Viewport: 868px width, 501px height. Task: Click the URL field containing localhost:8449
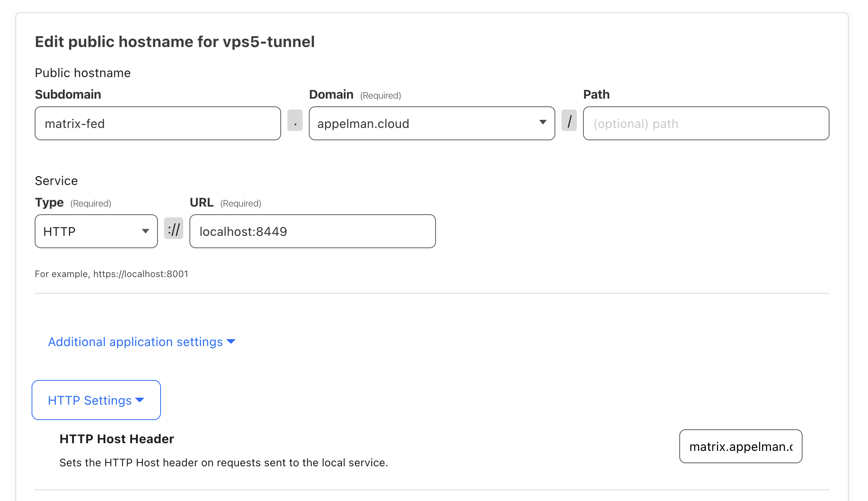(x=312, y=231)
